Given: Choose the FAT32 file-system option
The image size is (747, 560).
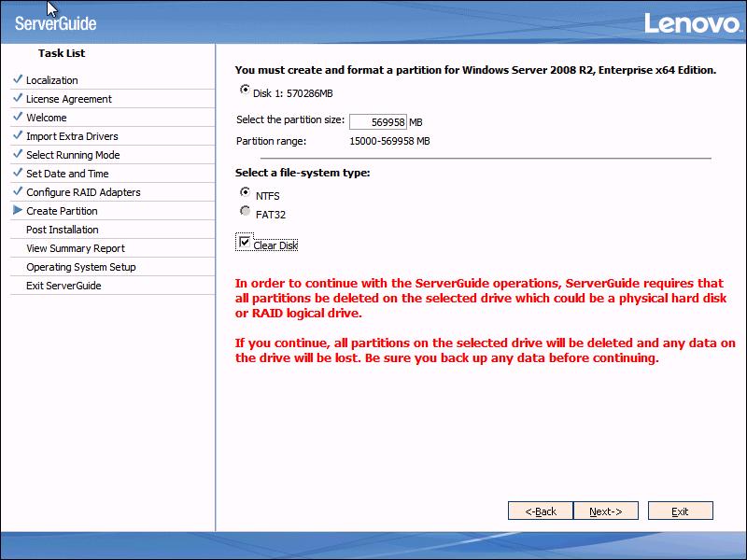Looking at the screenshot, I should pyautogui.click(x=246, y=212).
